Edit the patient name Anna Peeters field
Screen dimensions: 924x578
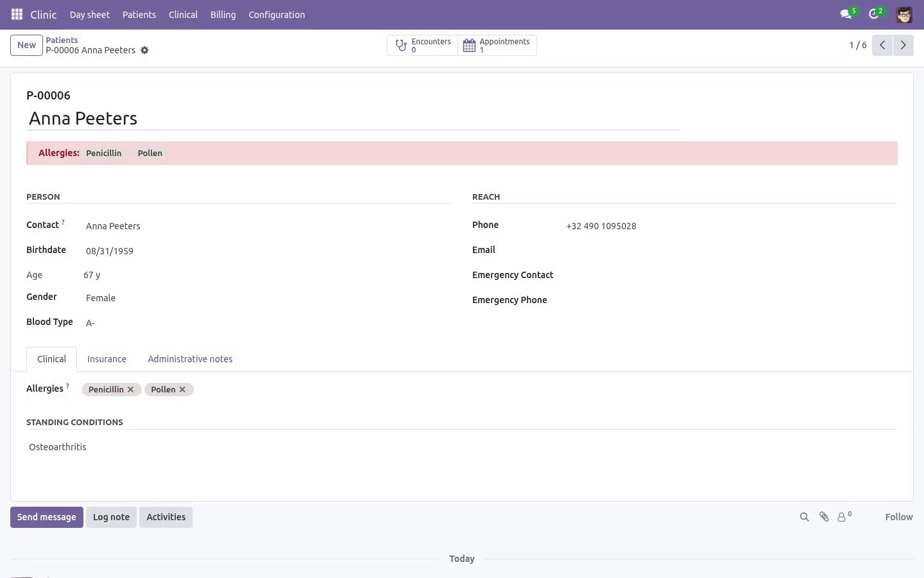(353, 118)
